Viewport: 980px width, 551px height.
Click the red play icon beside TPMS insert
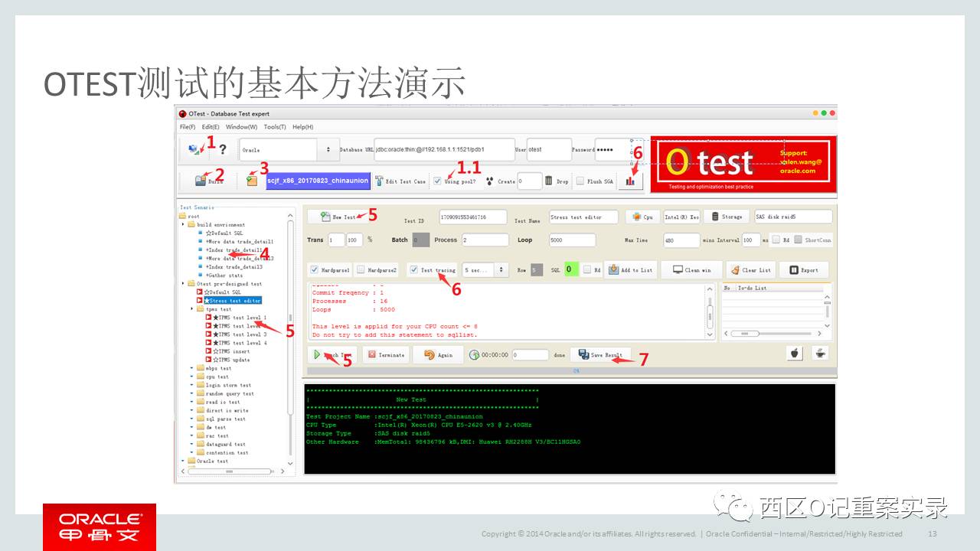pyautogui.click(x=209, y=351)
